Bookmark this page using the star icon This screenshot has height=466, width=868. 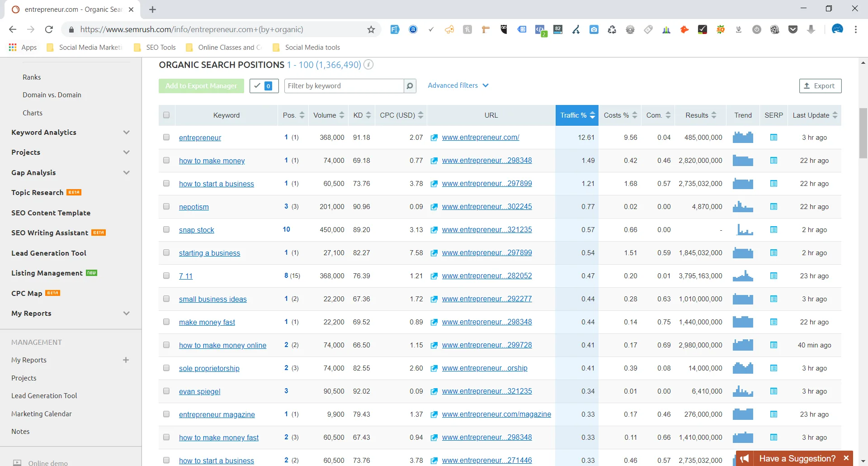point(371,29)
